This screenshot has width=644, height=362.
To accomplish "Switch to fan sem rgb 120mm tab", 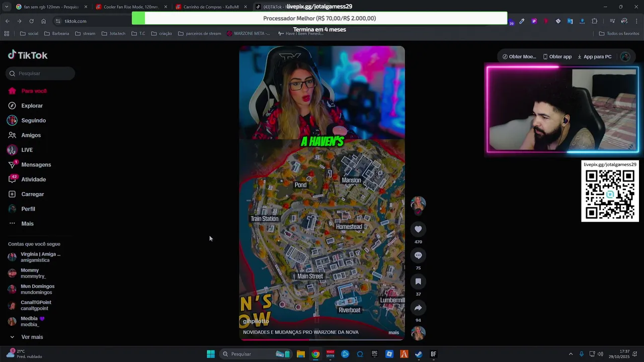I will coord(51,7).
